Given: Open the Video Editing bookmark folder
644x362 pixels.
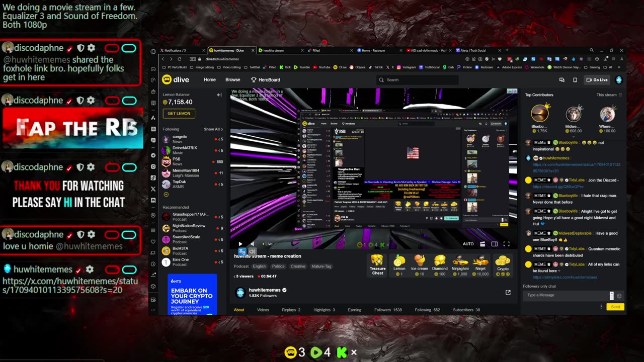Looking at the screenshot, I should (229, 67).
